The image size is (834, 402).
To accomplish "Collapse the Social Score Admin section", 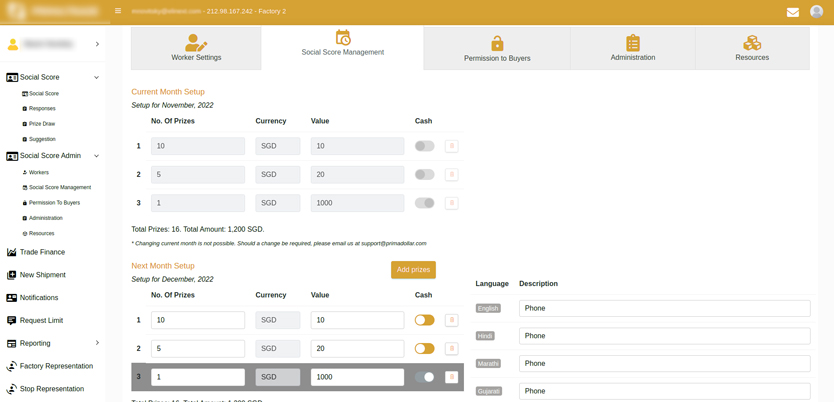I will (96, 156).
